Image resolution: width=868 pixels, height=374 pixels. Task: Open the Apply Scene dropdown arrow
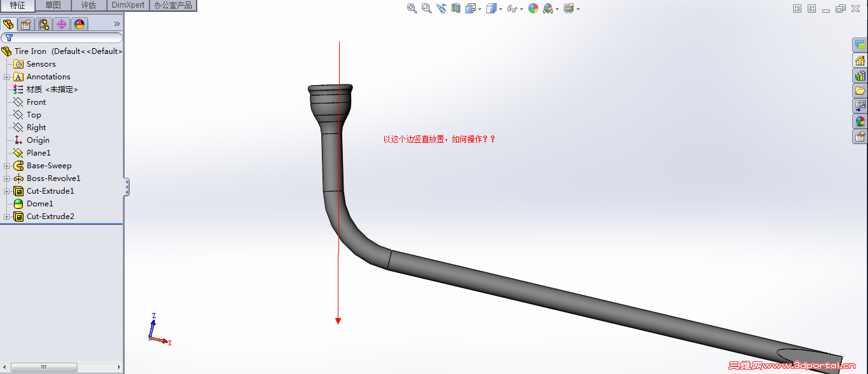pos(557,9)
